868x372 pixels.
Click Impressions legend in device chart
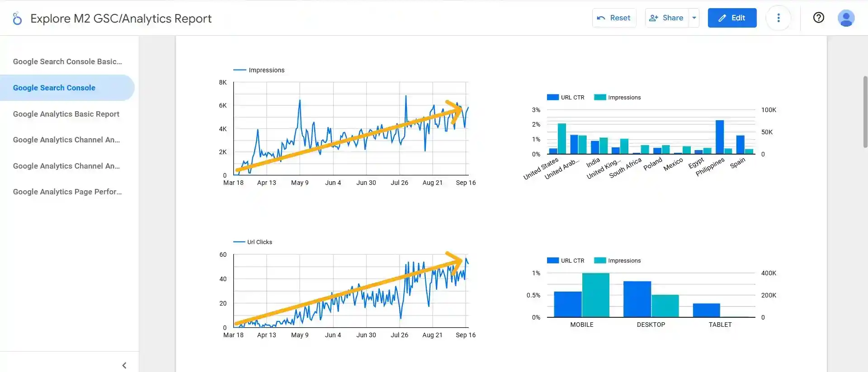[618, 261]
